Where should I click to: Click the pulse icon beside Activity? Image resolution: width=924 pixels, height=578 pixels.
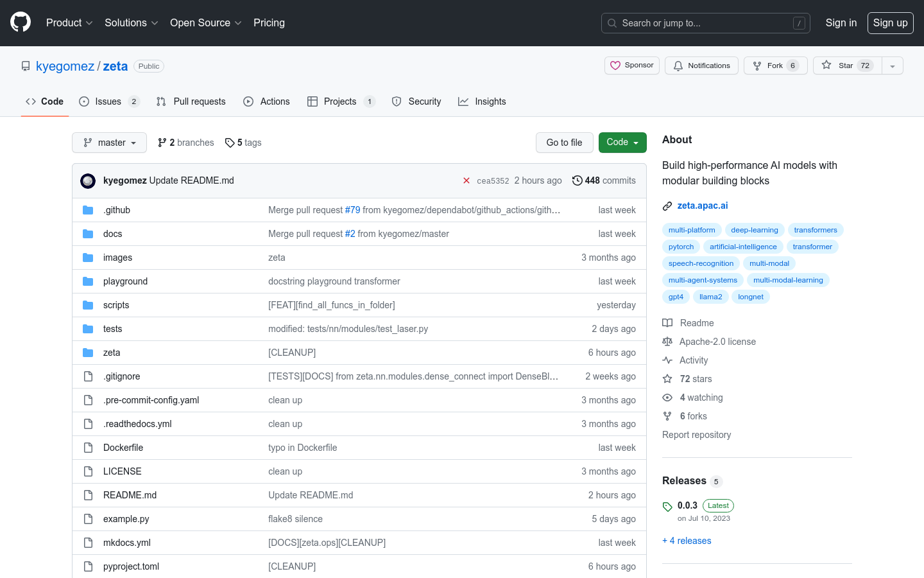tap(667, 360)
